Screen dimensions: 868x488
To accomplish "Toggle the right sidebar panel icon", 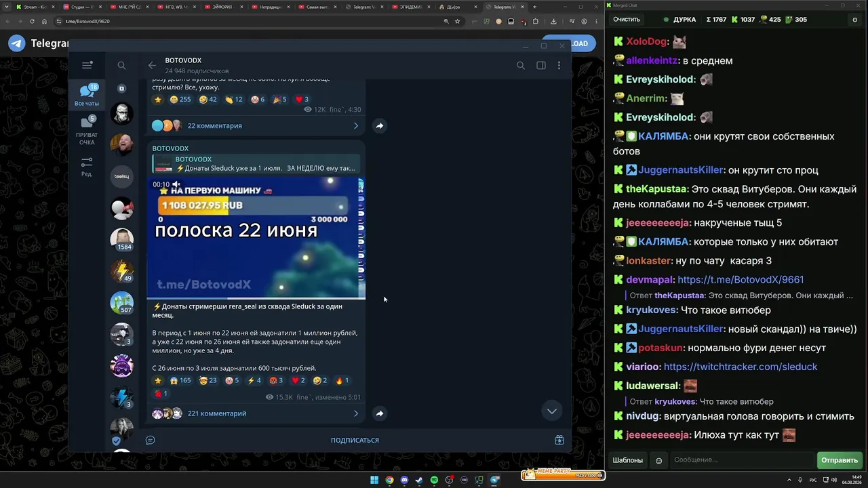I will click(541, 66).
